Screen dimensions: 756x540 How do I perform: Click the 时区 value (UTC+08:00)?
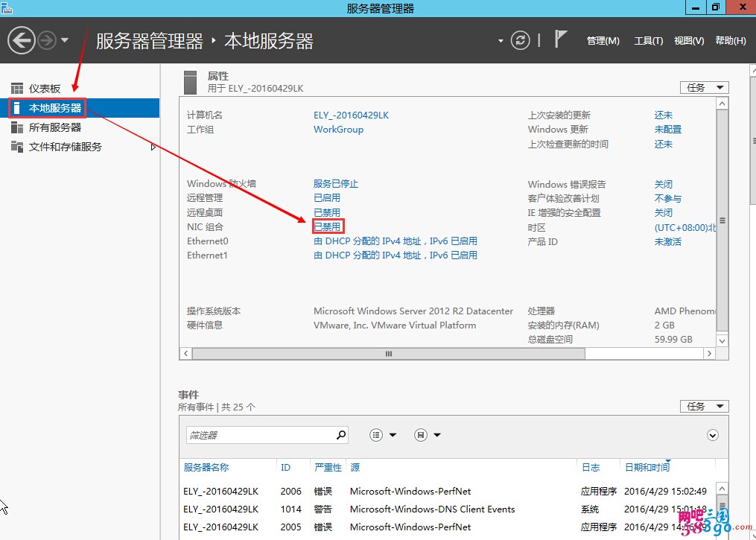[684, 228]
